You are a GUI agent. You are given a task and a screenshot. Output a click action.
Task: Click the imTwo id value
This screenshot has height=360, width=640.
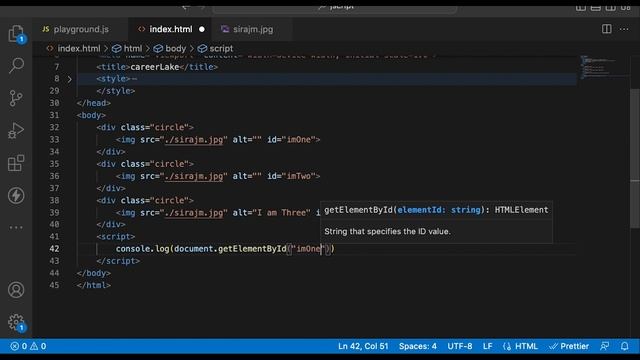(x=299, y=176)
